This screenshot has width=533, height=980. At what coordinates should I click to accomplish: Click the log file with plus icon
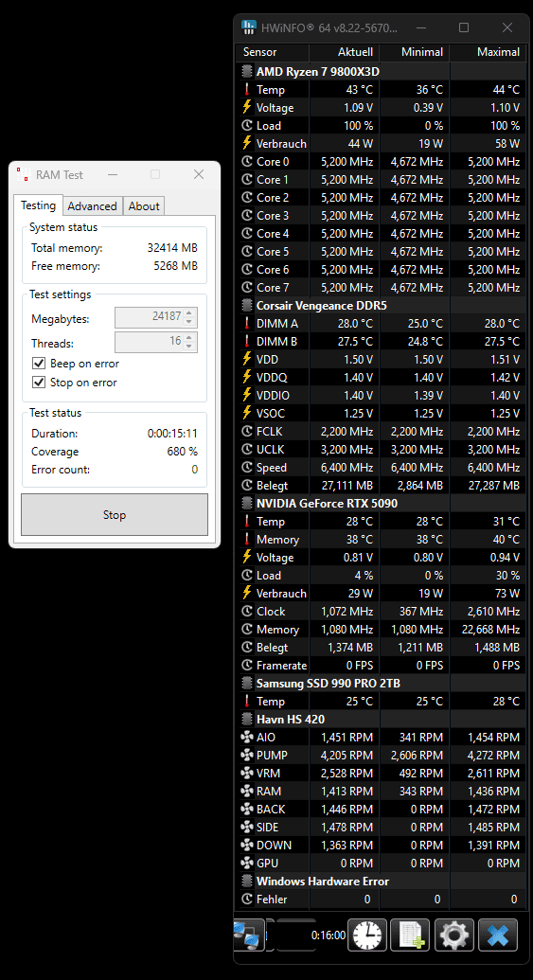[410, 935]
